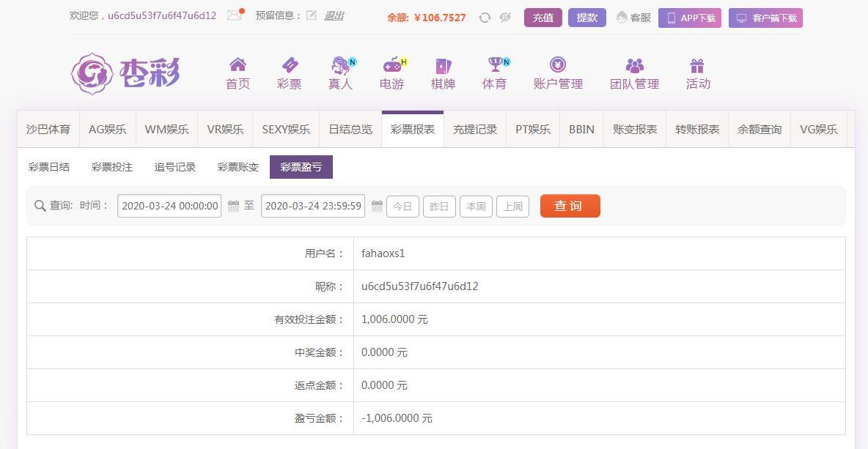Click the 提款 withdraw button
This screenshot has width=868, height=449.
(x=586, y=18)
